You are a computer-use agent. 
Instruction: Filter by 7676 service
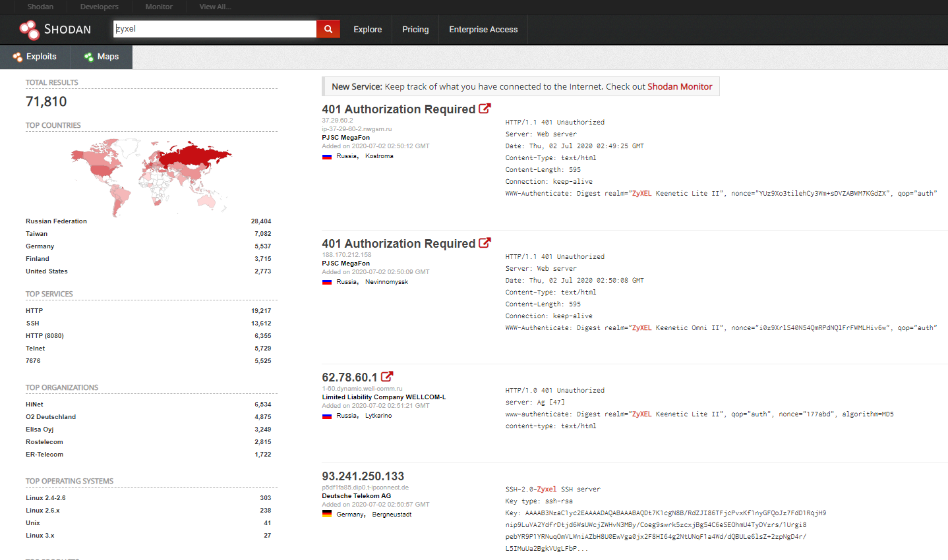[33, 361]
